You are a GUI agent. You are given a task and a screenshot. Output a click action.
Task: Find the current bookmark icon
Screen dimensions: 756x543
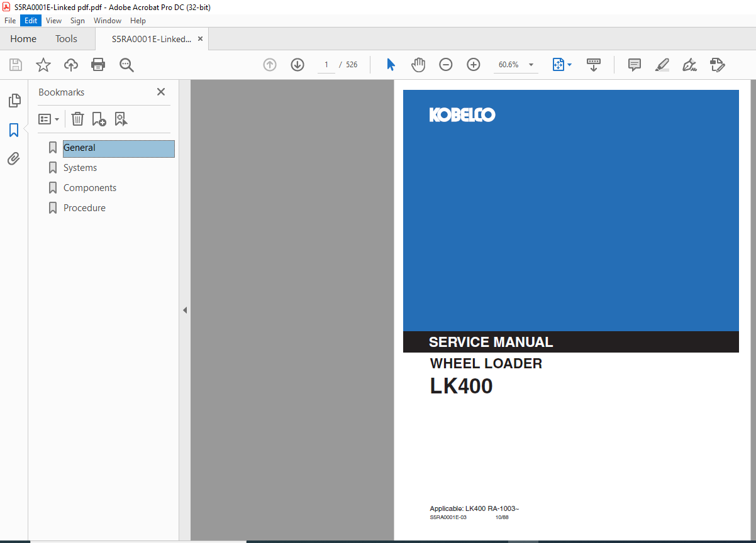pyautogui.click(x=121, y=119)
